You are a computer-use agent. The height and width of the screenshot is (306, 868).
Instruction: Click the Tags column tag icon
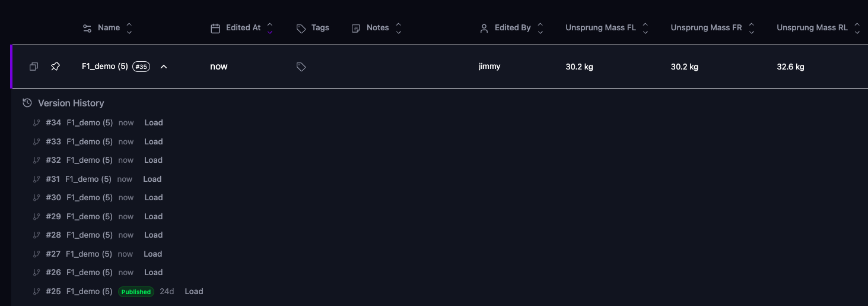coord(301,29)
